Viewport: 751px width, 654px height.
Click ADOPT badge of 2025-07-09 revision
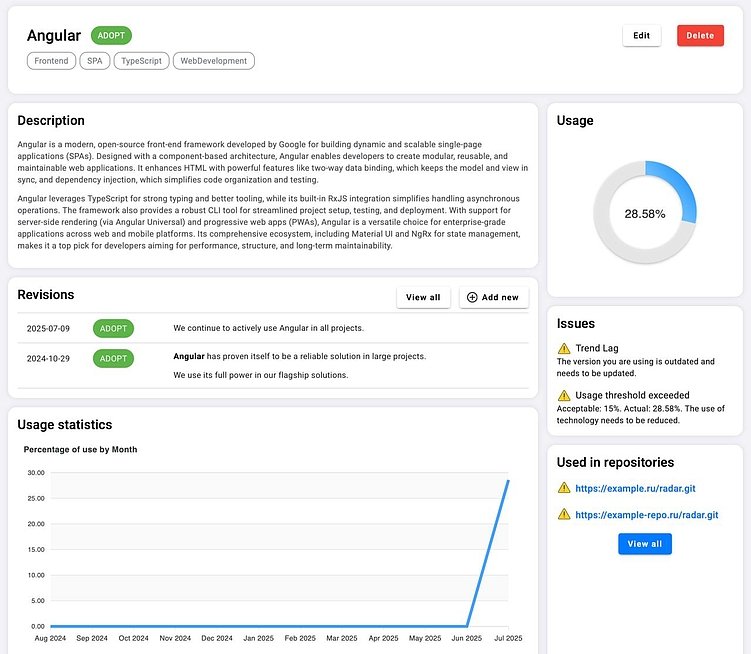tap(113, 328)
